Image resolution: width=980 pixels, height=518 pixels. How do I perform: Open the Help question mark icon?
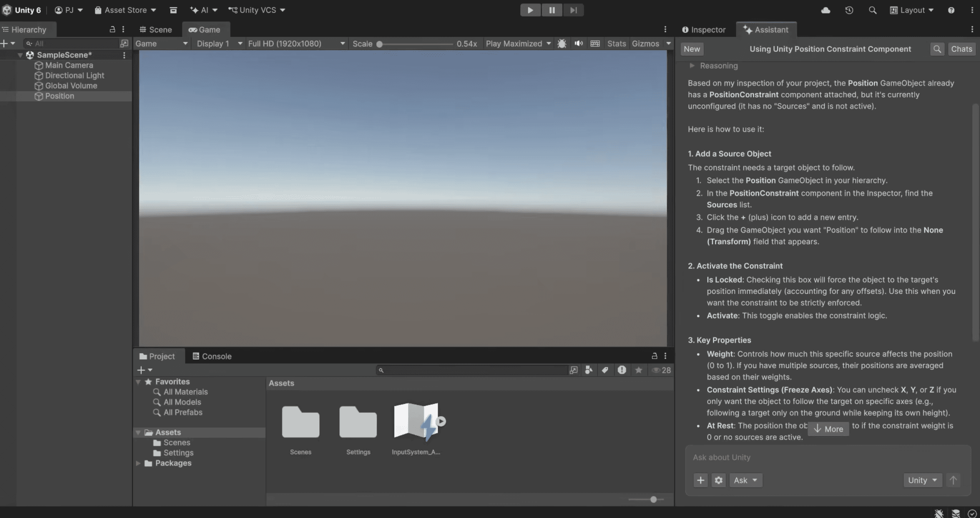pyautogui.click(x=951, y=10)
